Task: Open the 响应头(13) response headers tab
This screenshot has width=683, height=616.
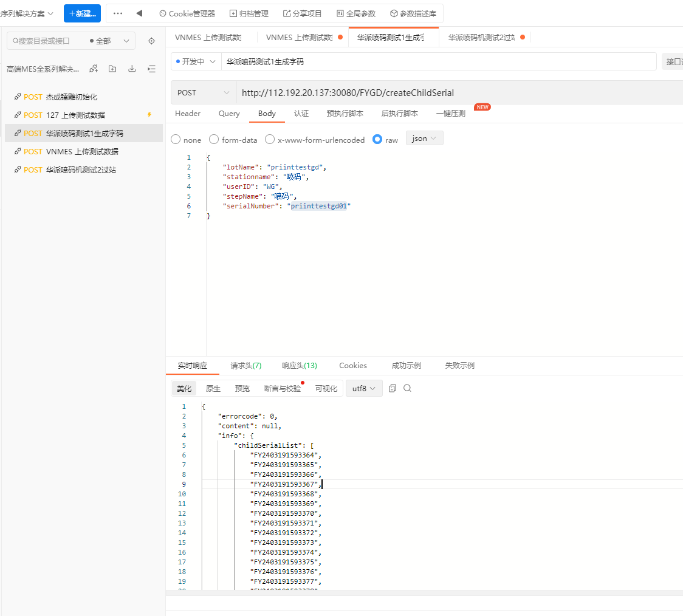Action: click(300, 366)
